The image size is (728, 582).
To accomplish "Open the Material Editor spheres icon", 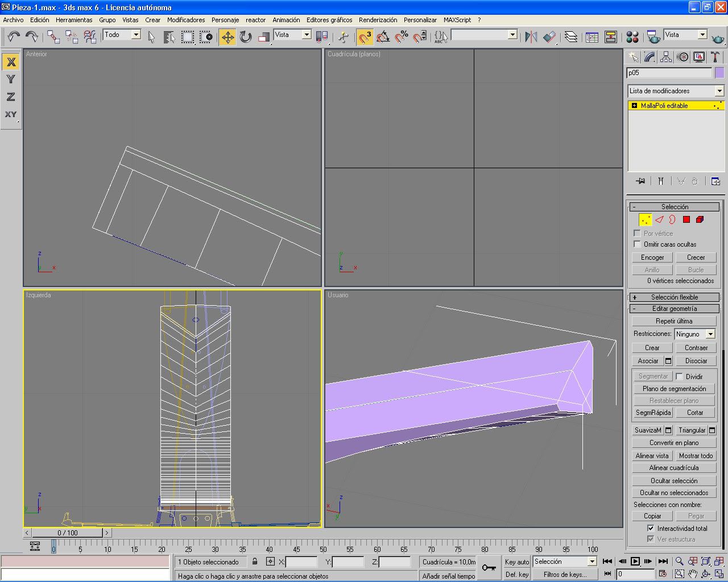I will point(632,37).
